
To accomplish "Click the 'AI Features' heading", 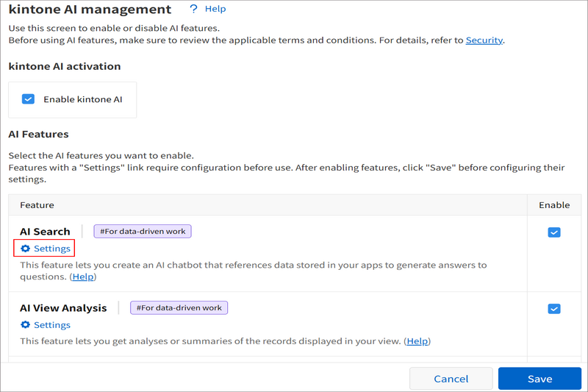I will [x=39, y=135].
